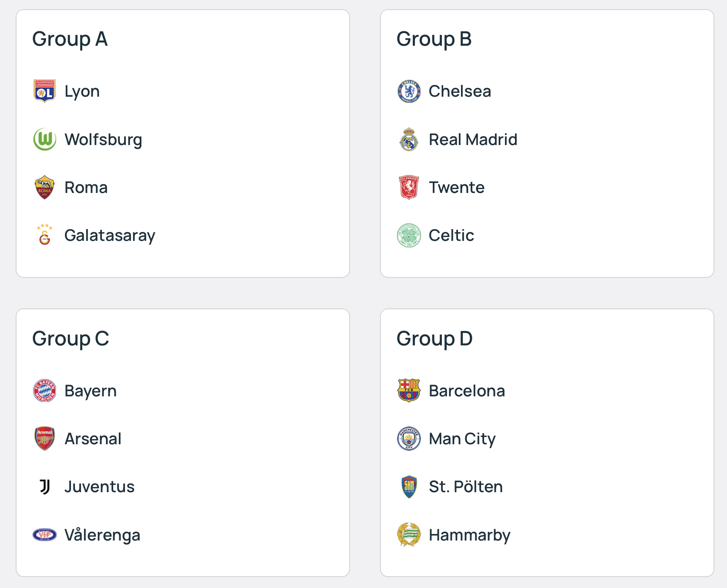The width and height of the screenshot is (727, 588).
Task: Select the Roma club crest
Action: coord(44,187)
